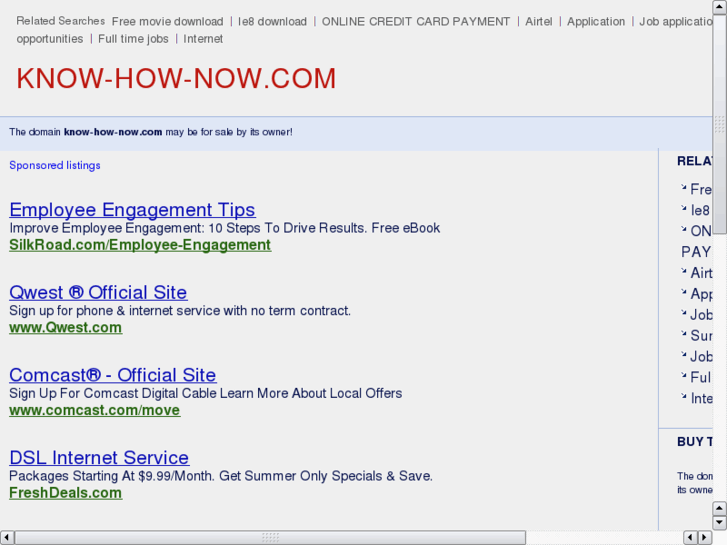
Task: Click opportunities related search link
Action: (x=50, y=38)
